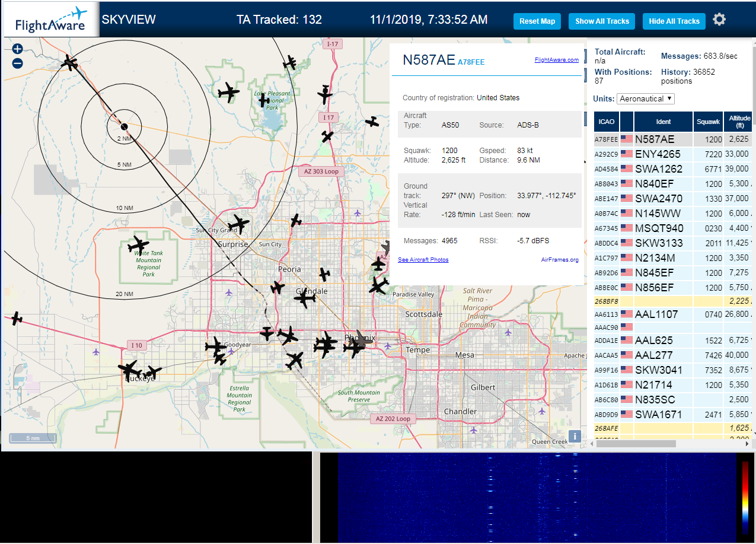Select N845EF row in table
The width and height of the screenshot is (756, 544).
point(673,273)
